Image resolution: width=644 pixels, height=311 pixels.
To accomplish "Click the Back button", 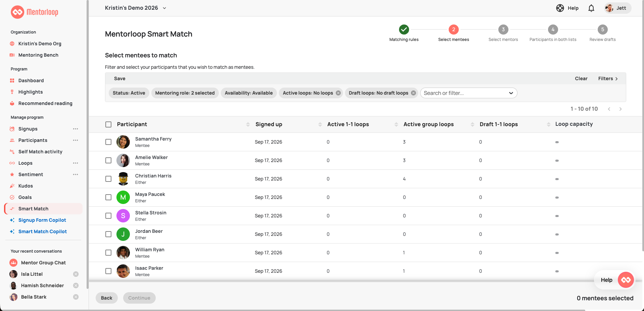I will [x=107, y=298].
